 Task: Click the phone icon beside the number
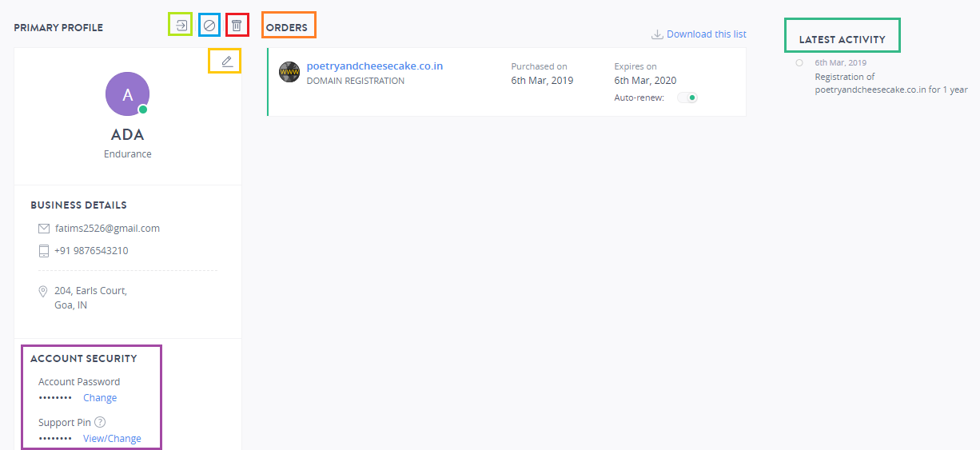click(x=44, y=251)
